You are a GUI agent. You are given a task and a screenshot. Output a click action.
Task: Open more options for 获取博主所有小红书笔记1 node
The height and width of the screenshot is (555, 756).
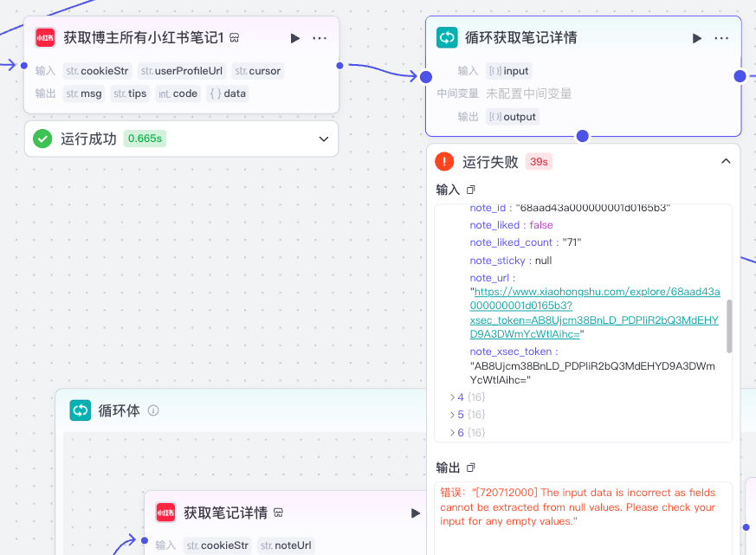click(320, 38)
